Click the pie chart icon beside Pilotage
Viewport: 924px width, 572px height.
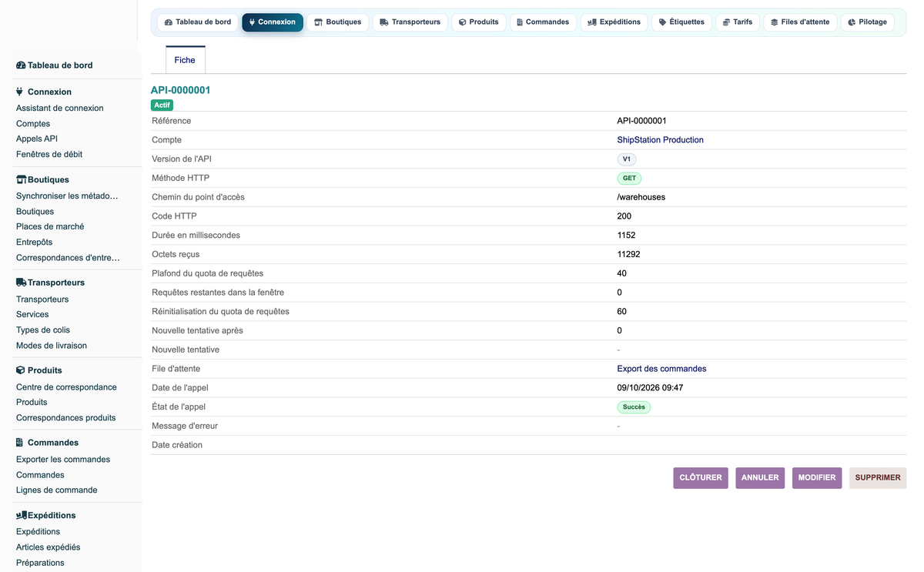(x=852, y=22)
